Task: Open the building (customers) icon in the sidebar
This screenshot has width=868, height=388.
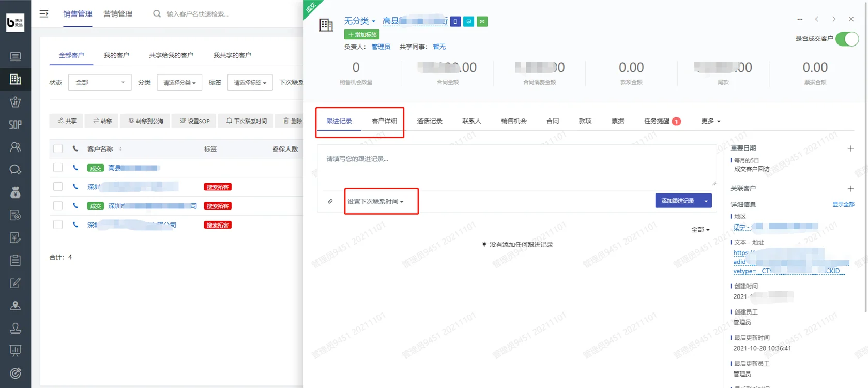Action: (x=16, y=79)
